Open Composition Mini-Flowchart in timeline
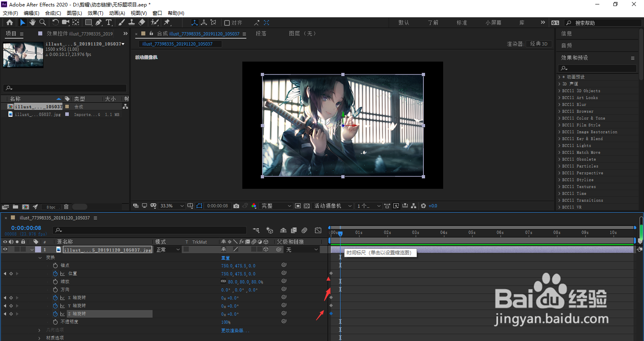 point(256,230)
